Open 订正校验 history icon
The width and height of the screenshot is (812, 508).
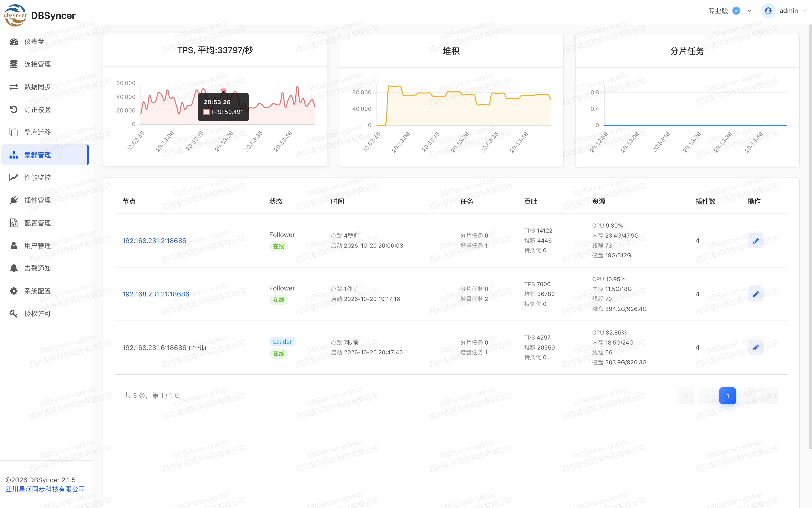(14, 110)
